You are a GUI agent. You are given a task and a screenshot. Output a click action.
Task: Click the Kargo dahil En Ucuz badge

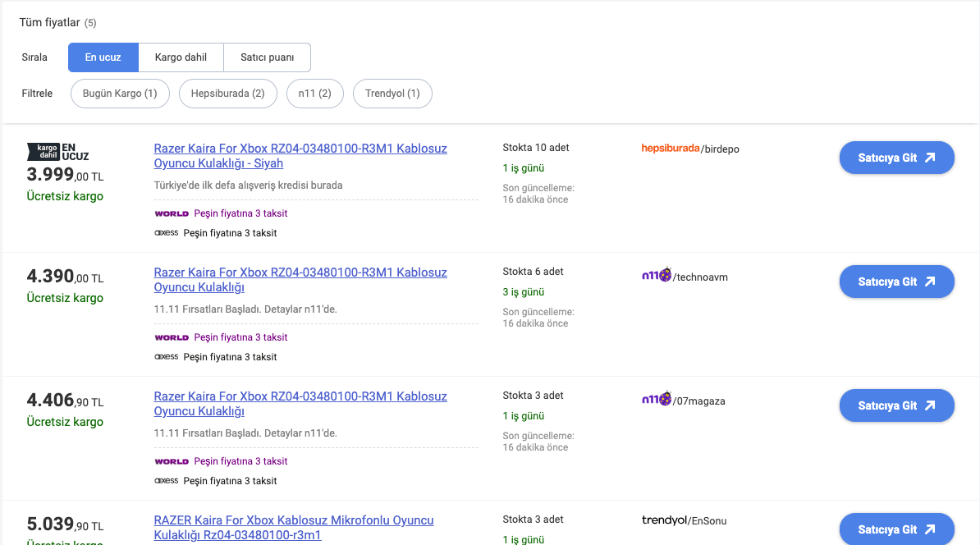point(57,152)
